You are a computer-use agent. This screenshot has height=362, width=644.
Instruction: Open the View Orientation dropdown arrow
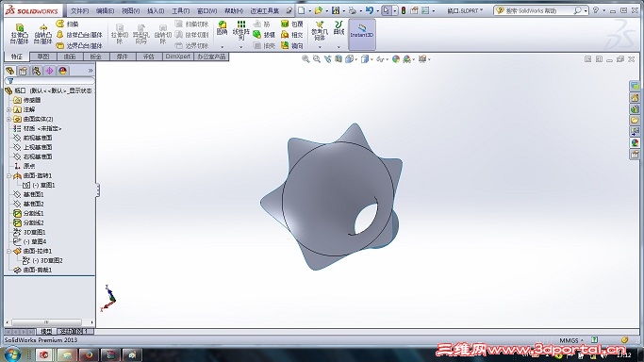click(356, 59)
